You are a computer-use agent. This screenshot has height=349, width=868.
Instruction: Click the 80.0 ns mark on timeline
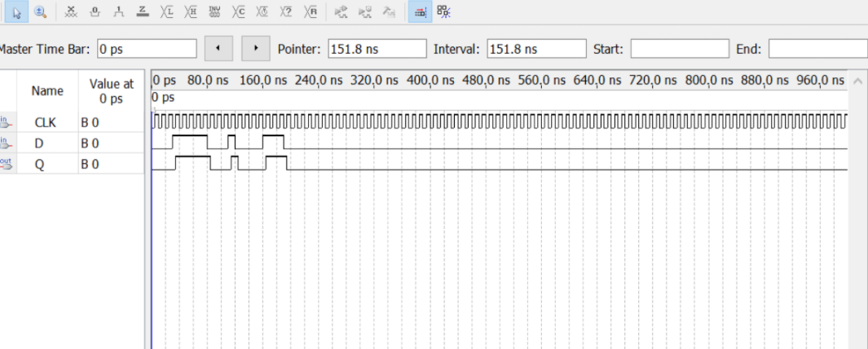(x=208, y=81)
